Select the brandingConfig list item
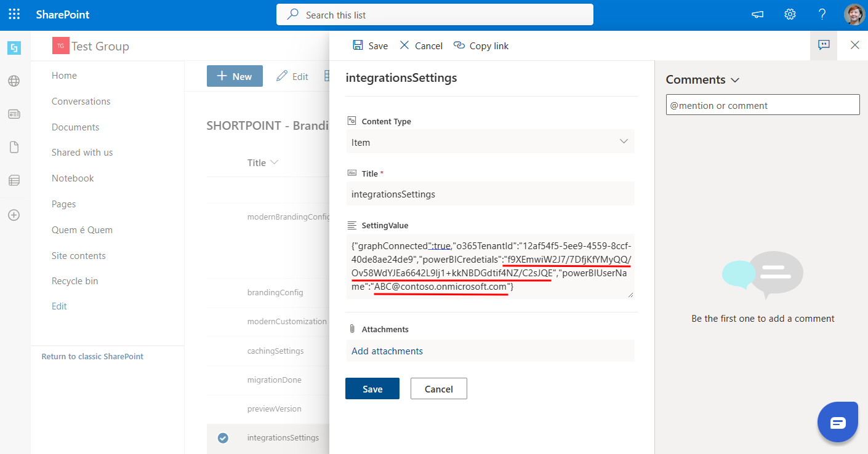Screen dimensions: 868x454 [275, 292]
